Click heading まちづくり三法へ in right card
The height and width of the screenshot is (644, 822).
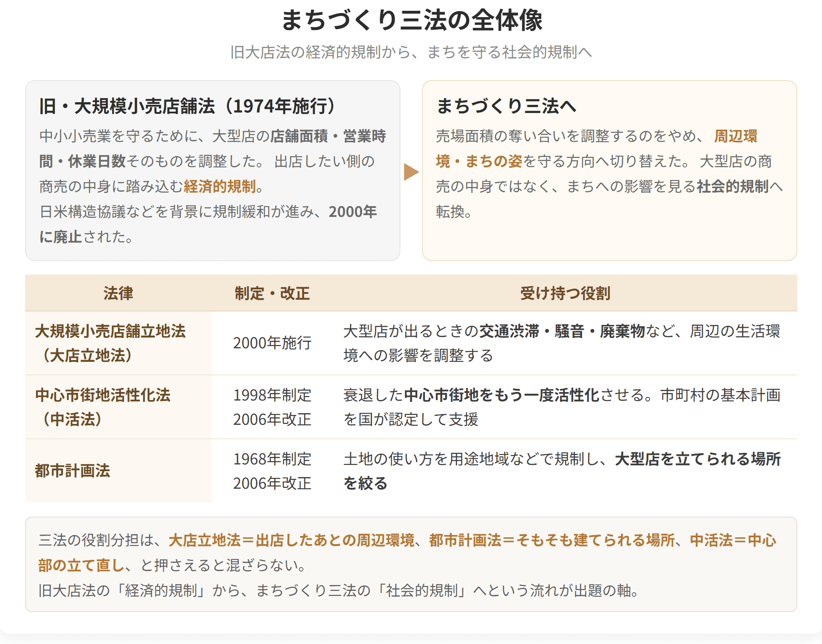pos(506,106)
